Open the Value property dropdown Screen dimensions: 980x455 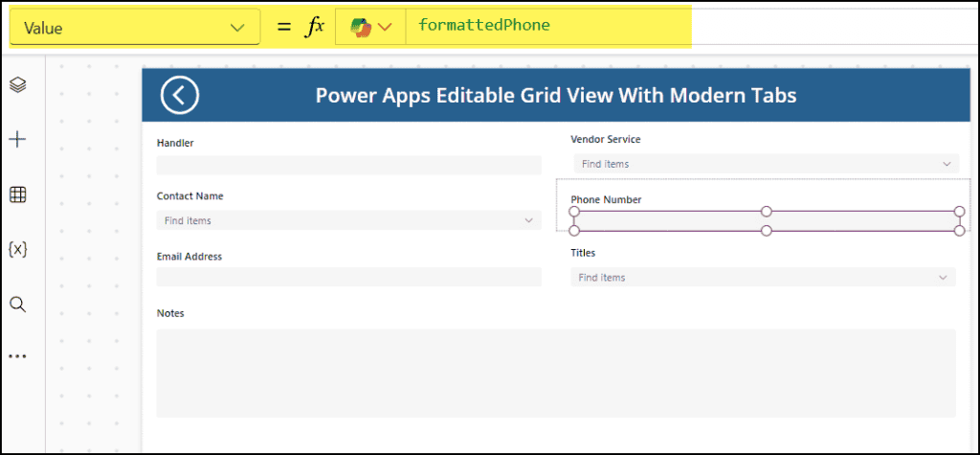135,27
